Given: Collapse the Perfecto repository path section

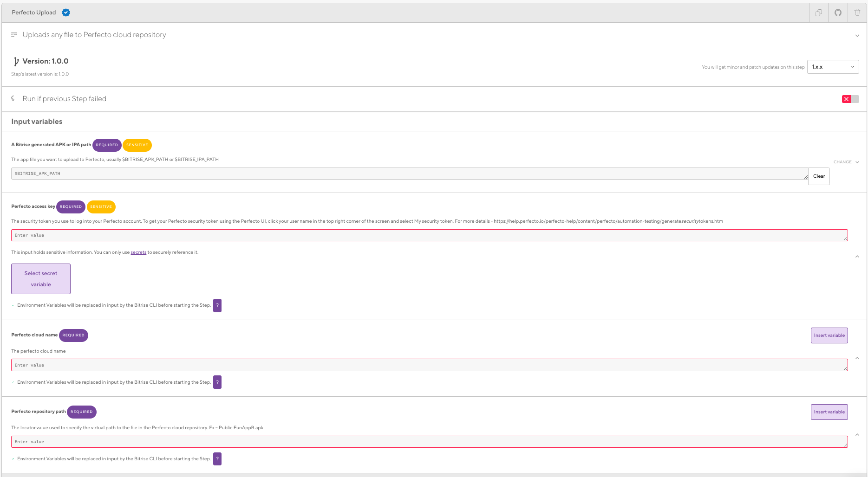Looking at the screenshot, I should point(857,435).
